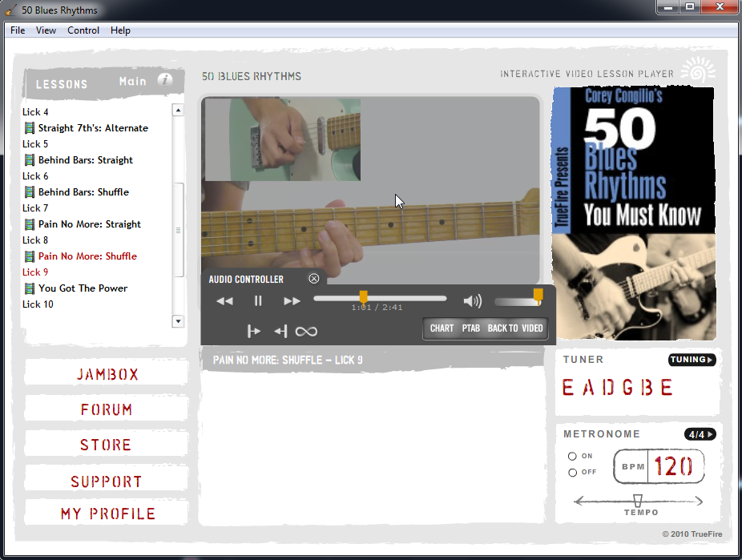The width and height of the screenshot is (742, 560).
Task: Open the View menu
Action: [x=46, y=30]
